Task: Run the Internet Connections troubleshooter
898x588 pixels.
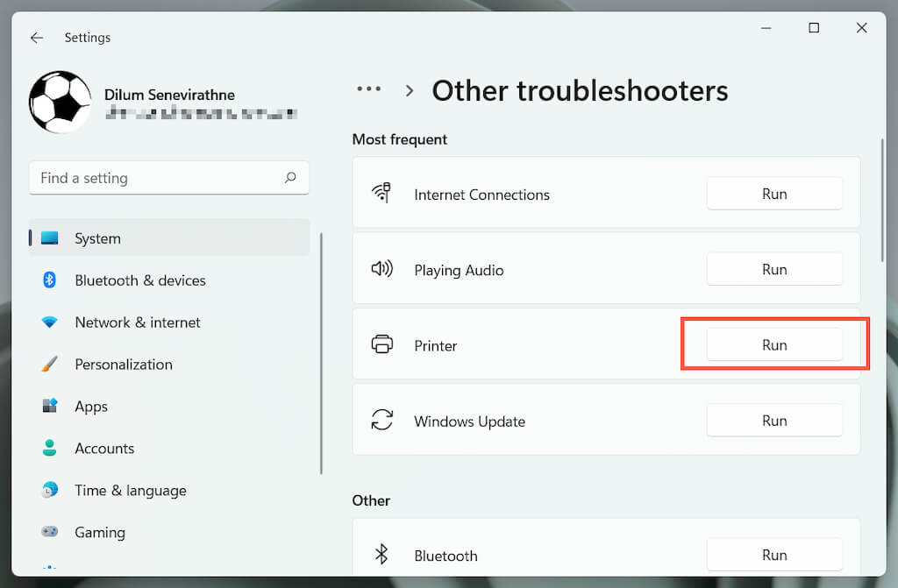Action: pos(774,194)
